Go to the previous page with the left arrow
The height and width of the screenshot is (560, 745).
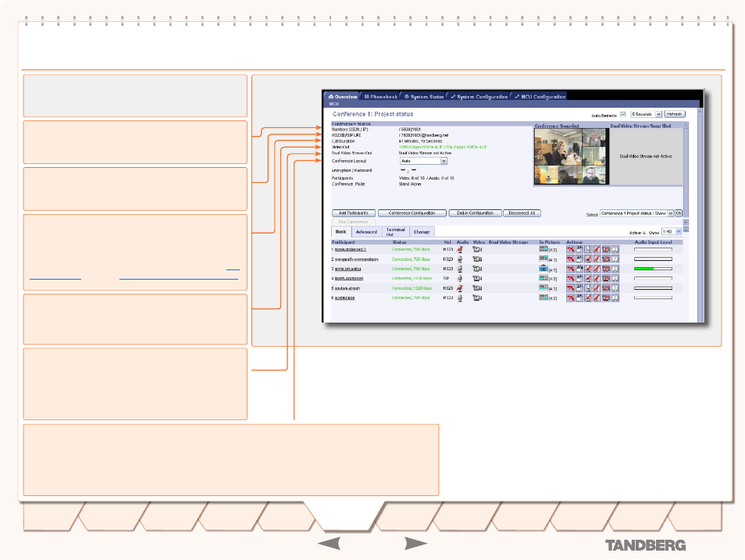click(x=329, y=544)
